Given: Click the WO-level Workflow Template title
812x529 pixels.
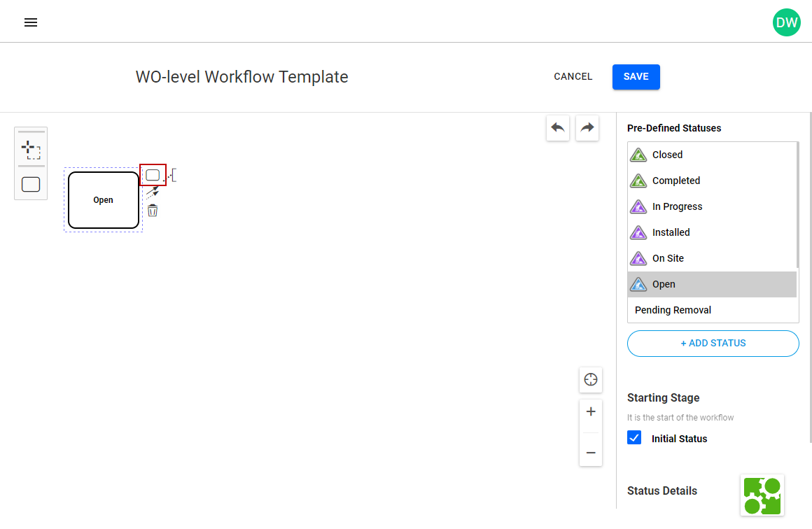Looking at the screenshot, I should (x=241, y=76).
